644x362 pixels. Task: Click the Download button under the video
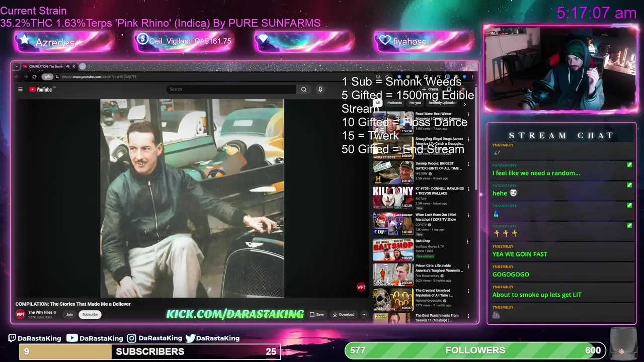(x=344, y=314)
